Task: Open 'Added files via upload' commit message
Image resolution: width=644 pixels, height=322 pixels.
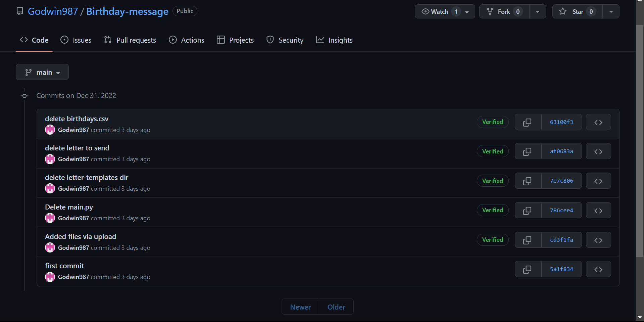Action: [81, 236]
